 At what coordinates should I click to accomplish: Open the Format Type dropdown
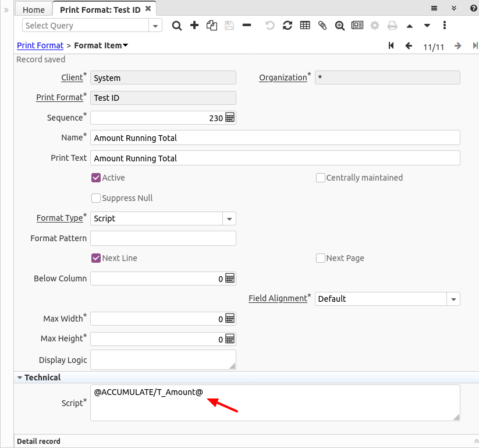pos(229,218)
